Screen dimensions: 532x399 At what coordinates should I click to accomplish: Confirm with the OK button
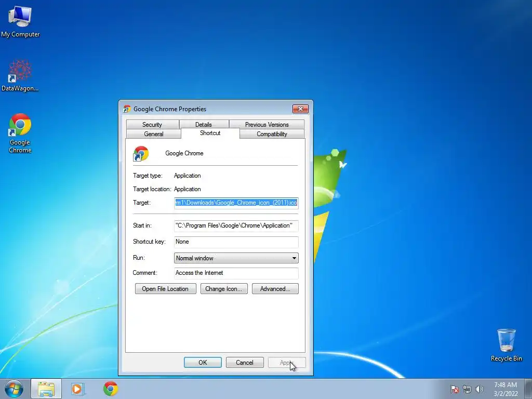click(x=203, y=362)
